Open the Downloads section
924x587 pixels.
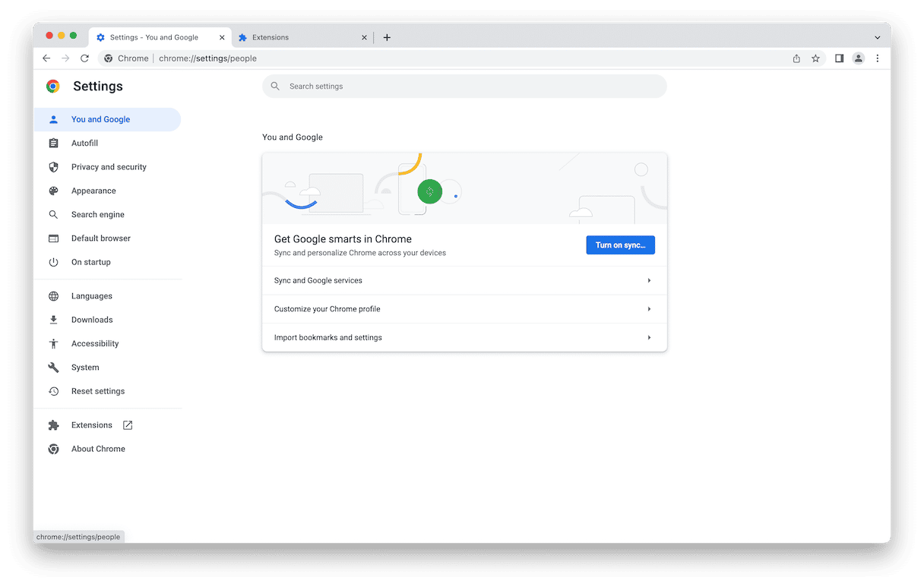pos(107,320)
